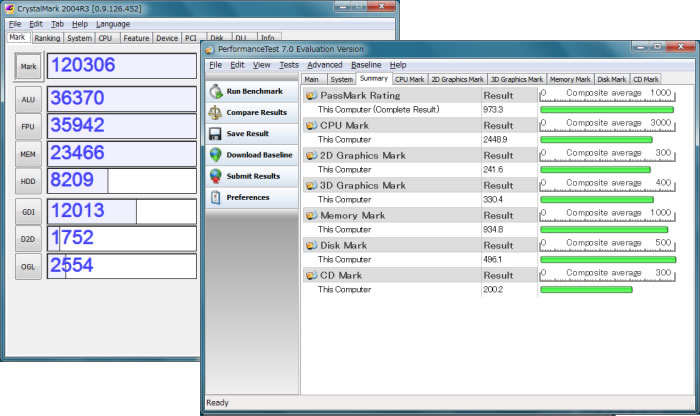Click the GDI benchmark button

tap(28, 212)
